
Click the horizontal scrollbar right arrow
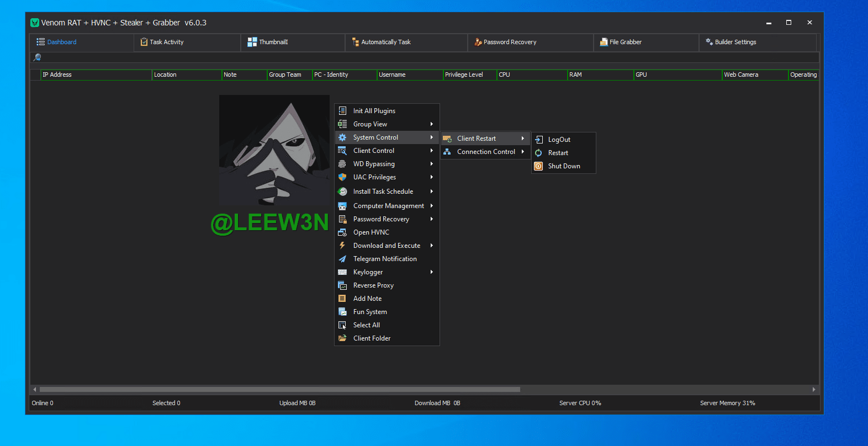(814, 389)
